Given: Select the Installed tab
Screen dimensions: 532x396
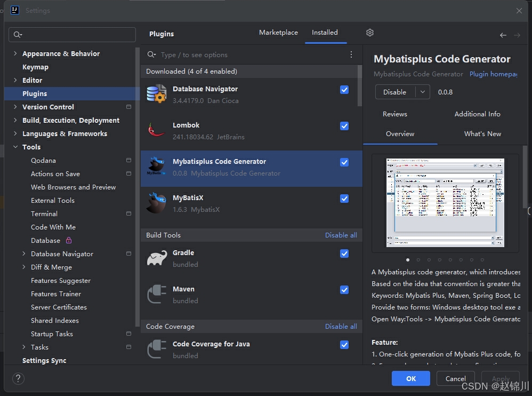Looking at the screenshot, I should [x=325, y=33].
